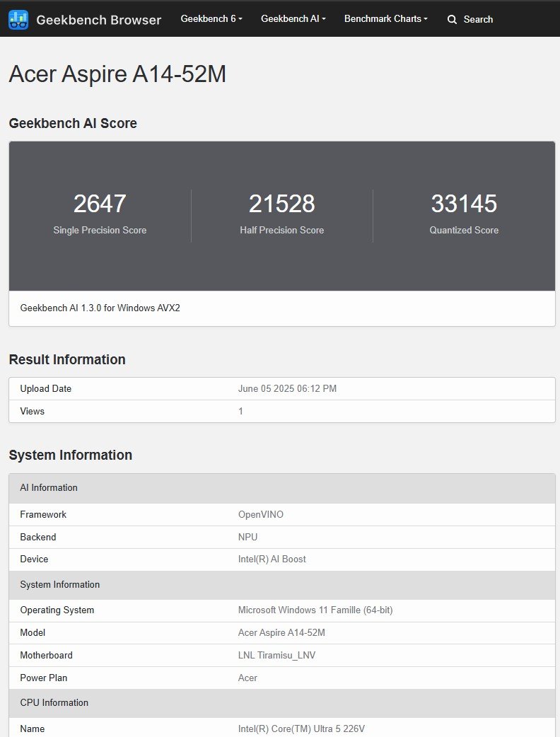The width and height of the screenshot is (560, 737).
Task: Select the Acer Aspire A14-52M page title
Action: tap(117, 74)
